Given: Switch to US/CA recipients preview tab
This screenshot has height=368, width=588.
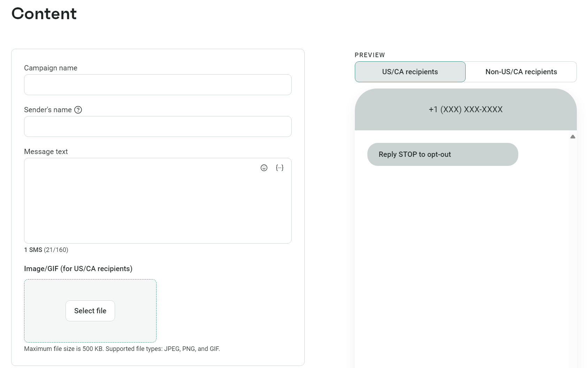Looking at the screenshot, I should click(x=410, y=72).
